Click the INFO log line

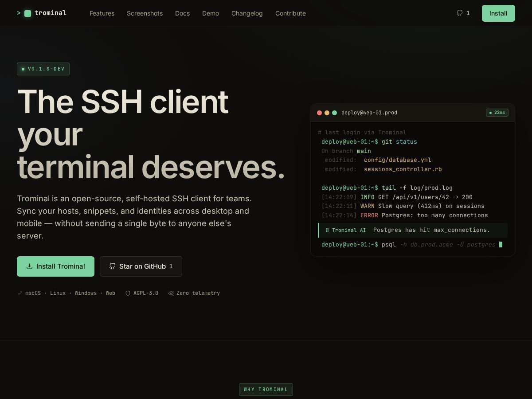click(397, 197)
